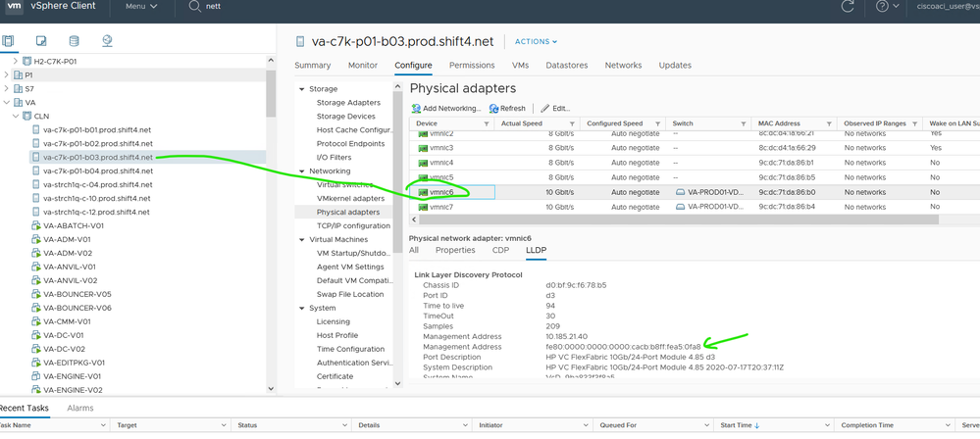Open TCP/IP configuration settings
Viewport: 980px width, 439px height.
click(x=354, y=226)
